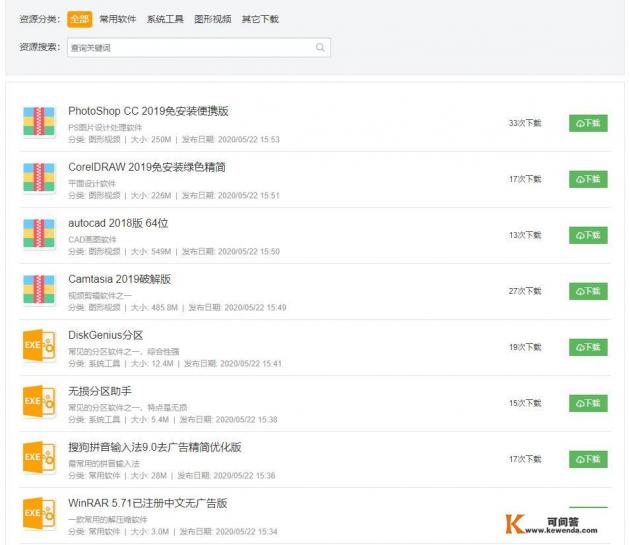Image resolution: width=630 pixels, height=545 pixels.
Task: Switch to 系统工具 category
Action: [165, 19]
